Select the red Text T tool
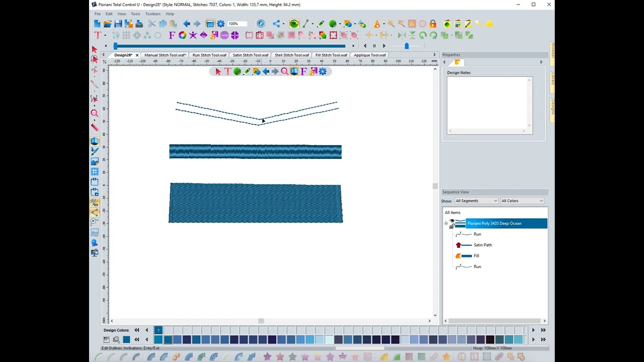 tap(98, 35)
